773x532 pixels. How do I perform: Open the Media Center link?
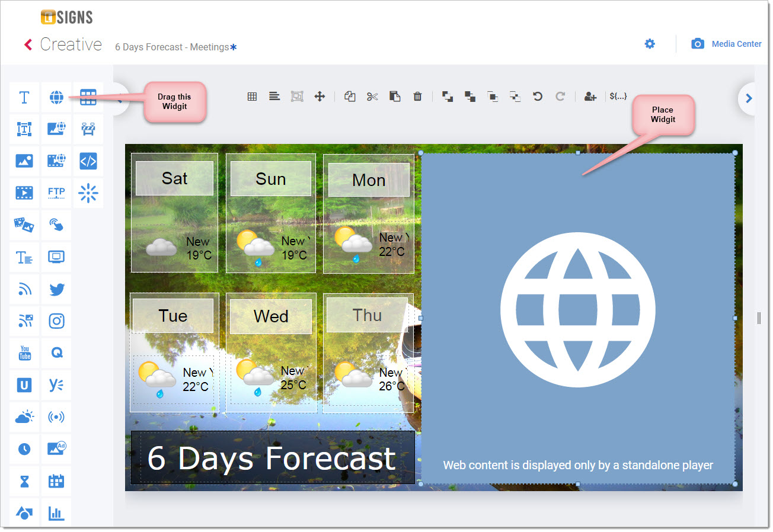(736, 44)
